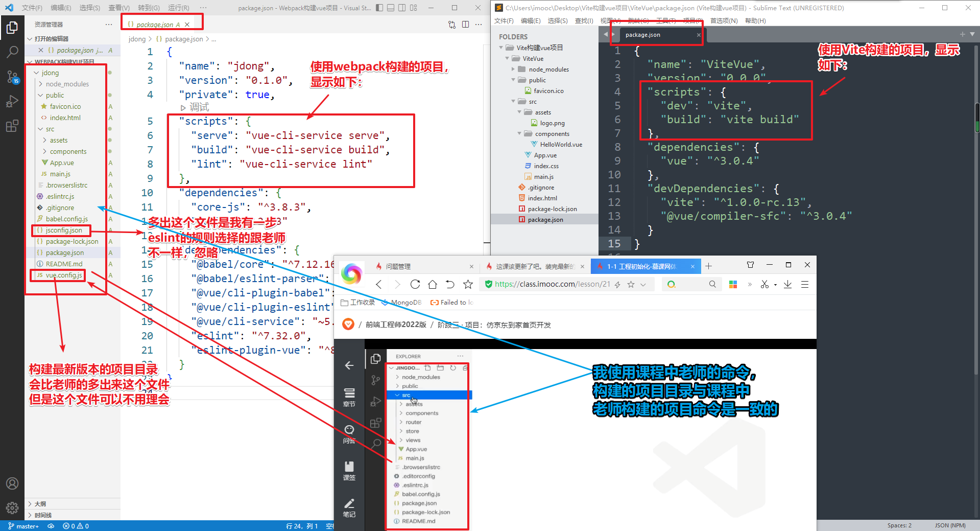Open the MongoDB bookmark in browser
The image size is (980, 531).
pos(402,303)
